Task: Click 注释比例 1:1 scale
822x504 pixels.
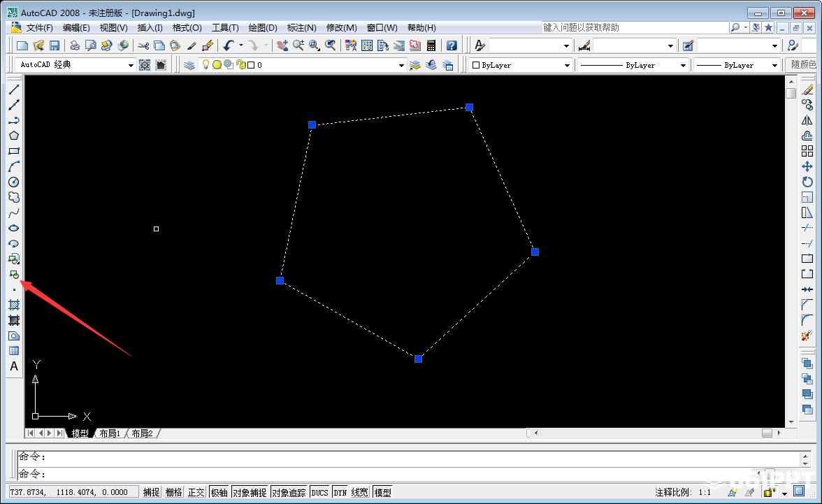Action: (682, 492)
